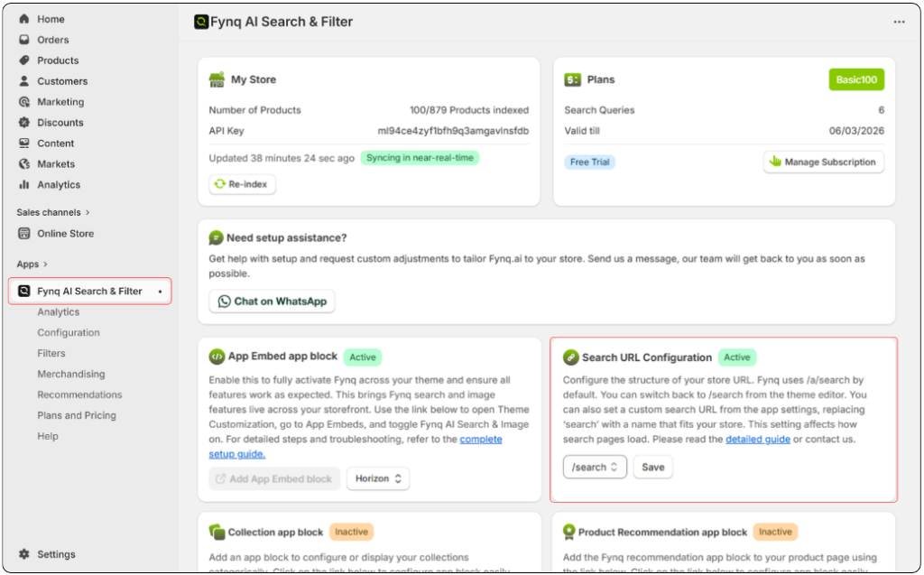The image size is (924, 575).
Task: Click the Analytics bar chart icon
Action: (x=24, y=184)
